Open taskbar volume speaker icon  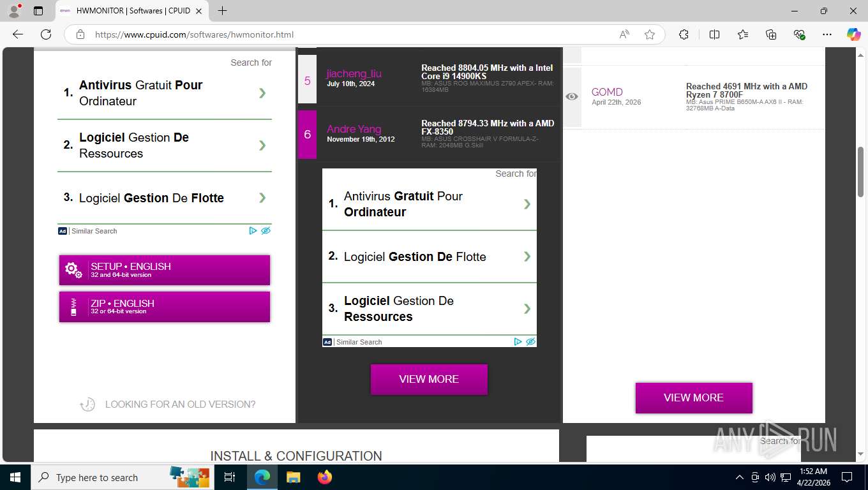pyautogui.click(x=770, y=477)
